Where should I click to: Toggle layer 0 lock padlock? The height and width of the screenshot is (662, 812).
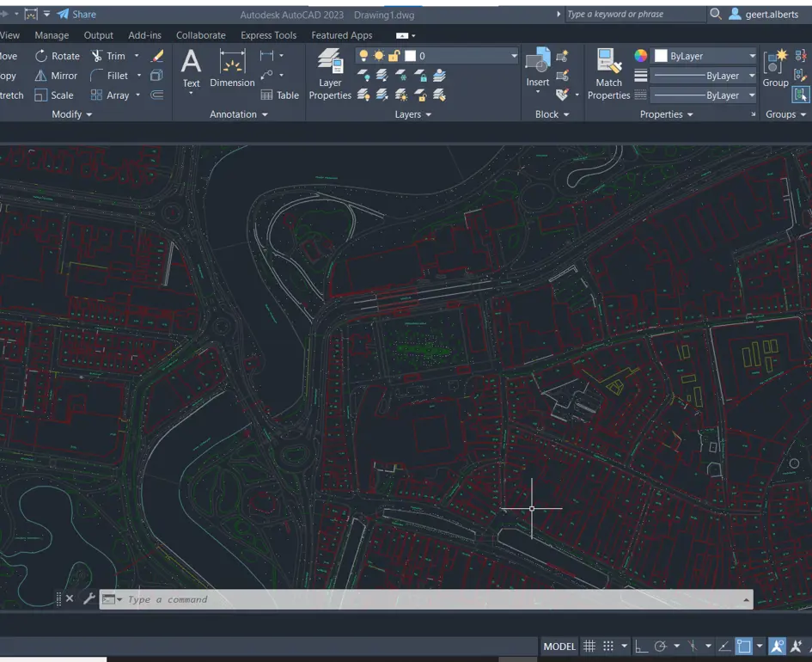[394, 56]
